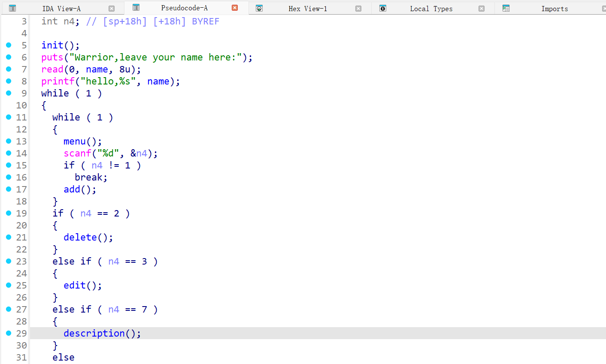Image resolution: width=606 pixels, height=364 pixels.
Task: Close the IDA View-A tab
Action: (112, 9)
